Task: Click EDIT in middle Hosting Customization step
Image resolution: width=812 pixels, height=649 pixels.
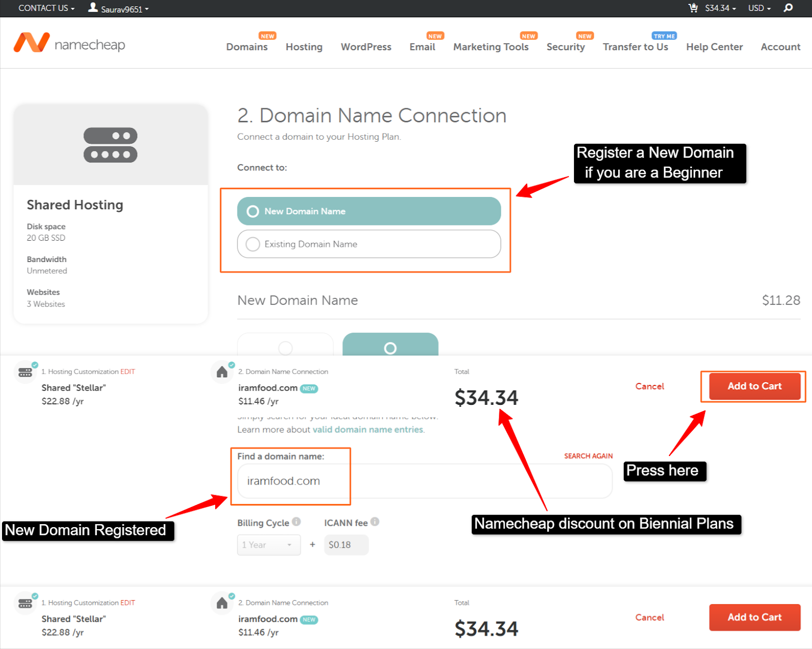Action: (x=128, y=372)
